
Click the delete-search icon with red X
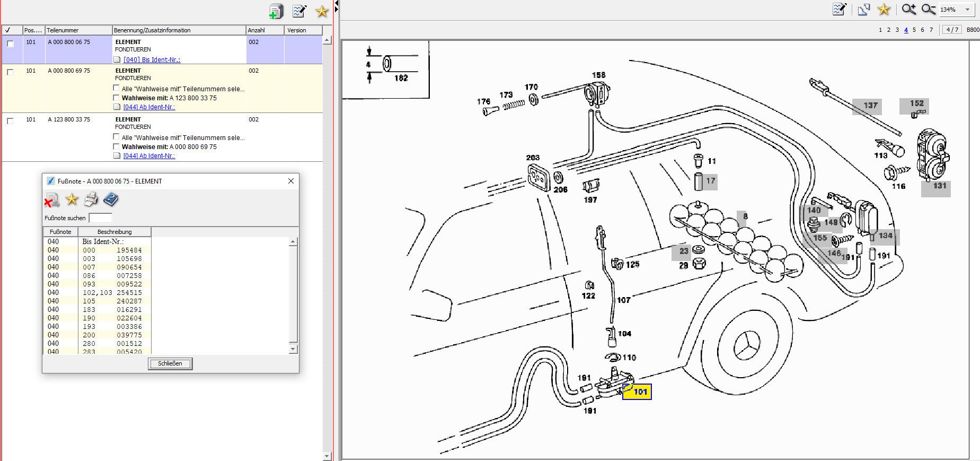click(51, 200)
